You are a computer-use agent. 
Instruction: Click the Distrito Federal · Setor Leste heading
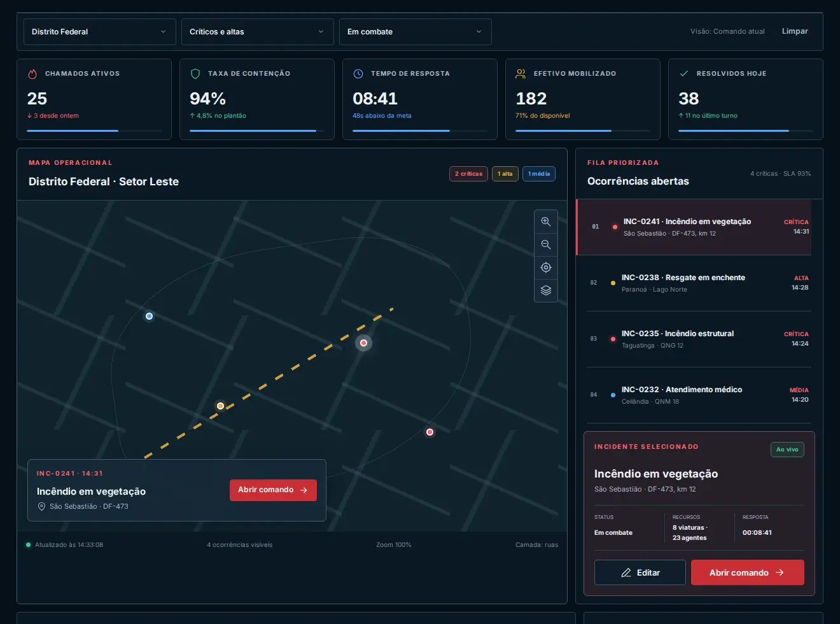coord(104,181)
